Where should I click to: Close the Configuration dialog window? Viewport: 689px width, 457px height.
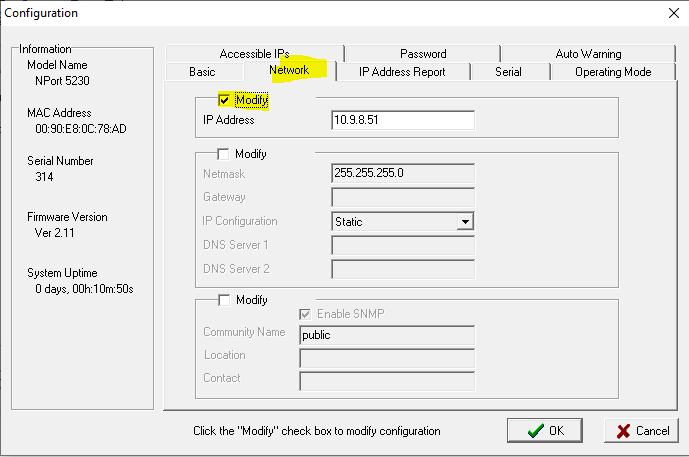[x=674, y=13]
